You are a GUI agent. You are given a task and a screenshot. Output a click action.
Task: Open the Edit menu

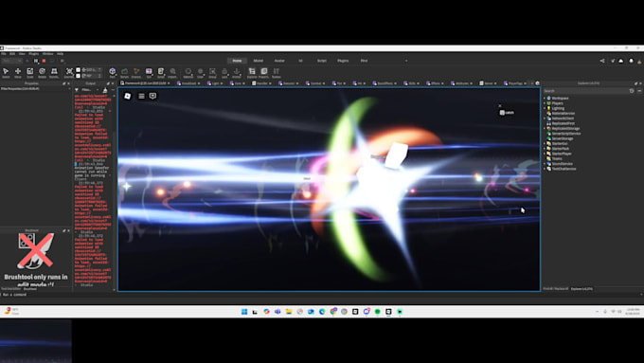[12, 54]
